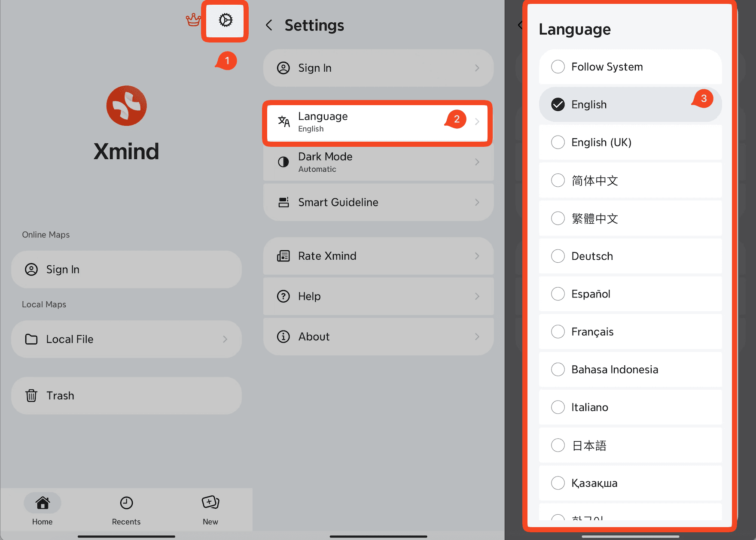756x540 pixels.
Task: Click the info icon beside About
Action: point(283,337)
